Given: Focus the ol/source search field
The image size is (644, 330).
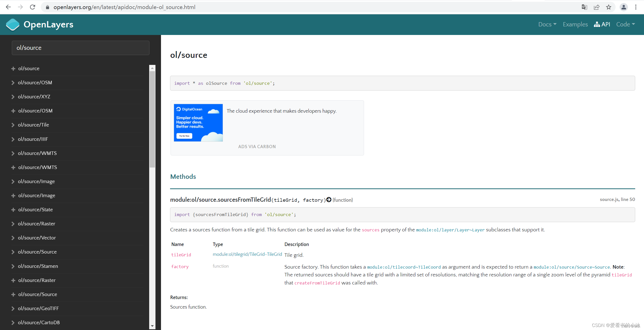Looking at the screenshot, I should point(80,48).
